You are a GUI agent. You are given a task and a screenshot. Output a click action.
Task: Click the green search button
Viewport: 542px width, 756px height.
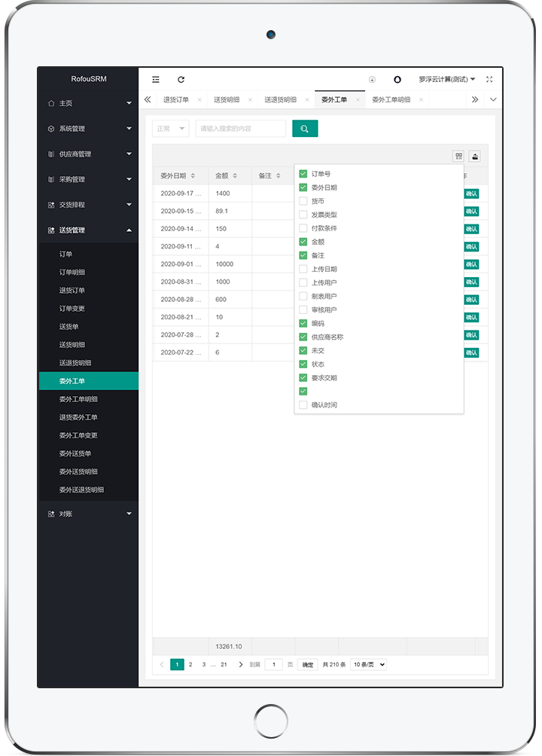pos(305,129)
